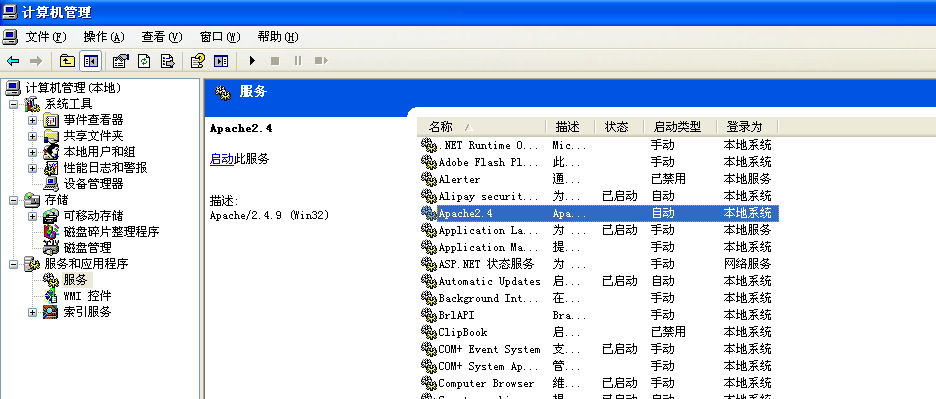The image size is (936, 399).
Task: Go up one level via folder icon
Action: point(67,61)
